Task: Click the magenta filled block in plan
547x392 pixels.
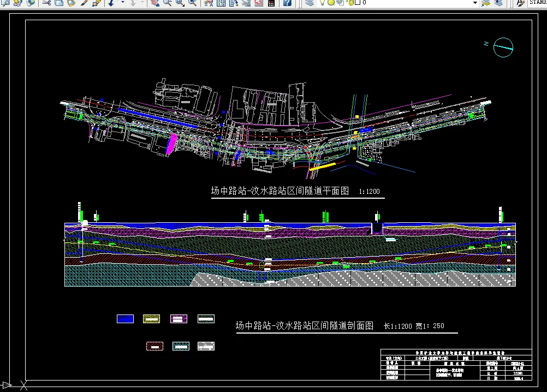Action: tap(172, 144)
